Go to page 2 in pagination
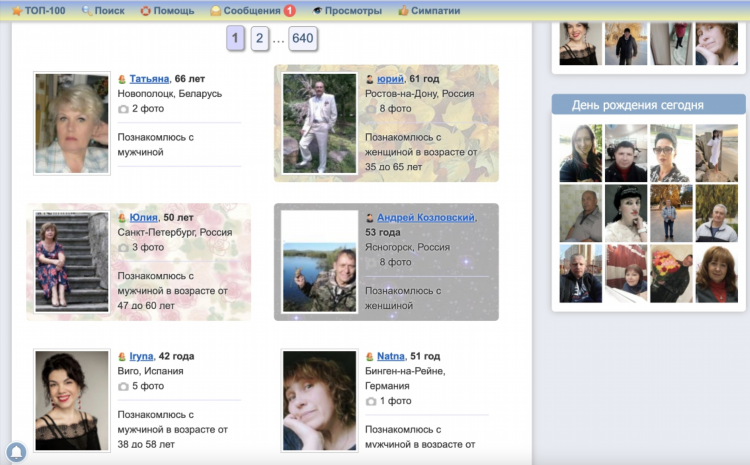The image size is (750, 465). click(x=259, y=38)
